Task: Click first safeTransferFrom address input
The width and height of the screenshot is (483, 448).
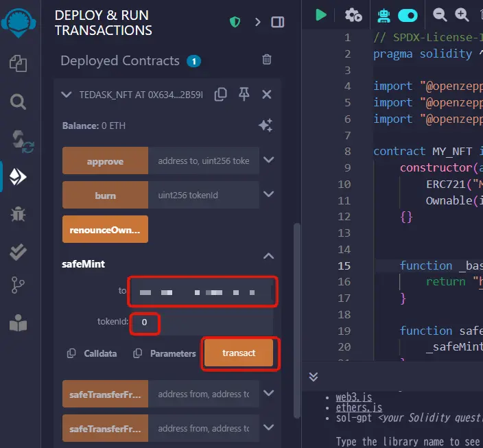Action: tap(204, 394)
